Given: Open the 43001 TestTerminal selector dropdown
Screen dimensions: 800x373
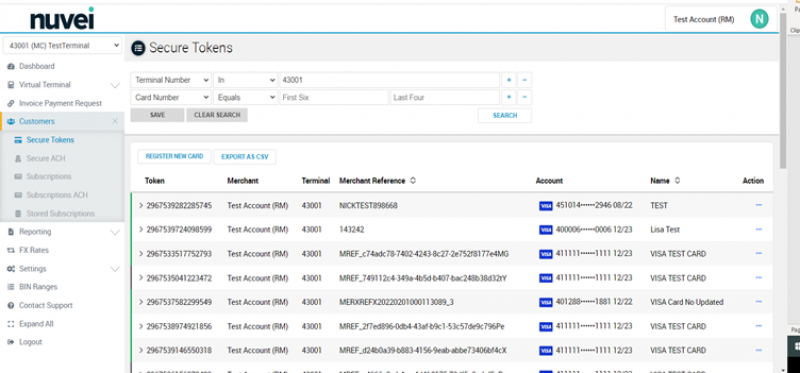Looking at the screenshot, I should (62, 45).
